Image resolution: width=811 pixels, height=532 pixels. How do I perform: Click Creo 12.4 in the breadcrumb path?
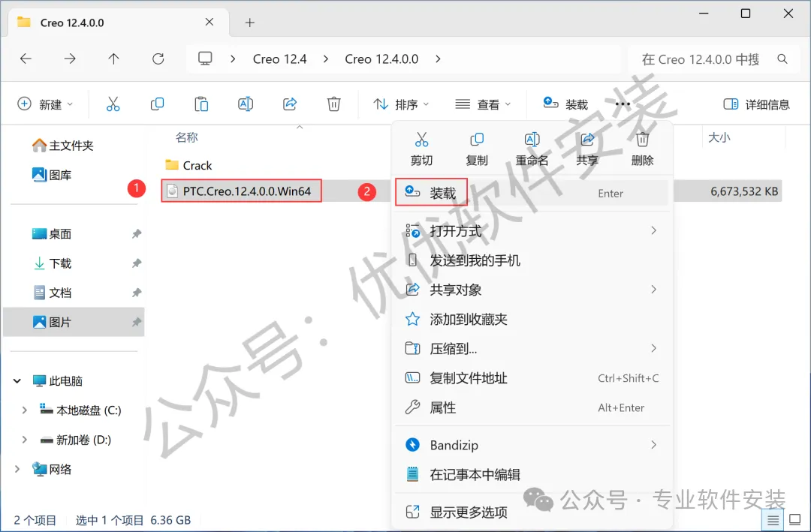coord(280,59)
